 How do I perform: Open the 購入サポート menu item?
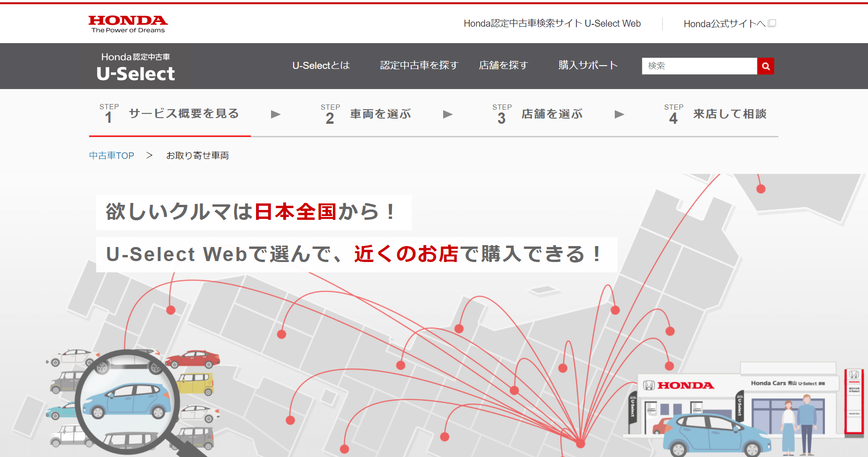click(588, 66)
